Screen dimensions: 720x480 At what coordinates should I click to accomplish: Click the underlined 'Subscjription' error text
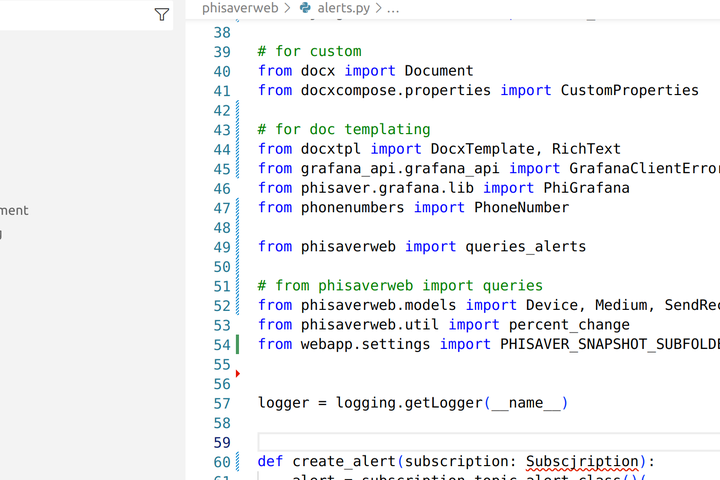click(582, 461)
